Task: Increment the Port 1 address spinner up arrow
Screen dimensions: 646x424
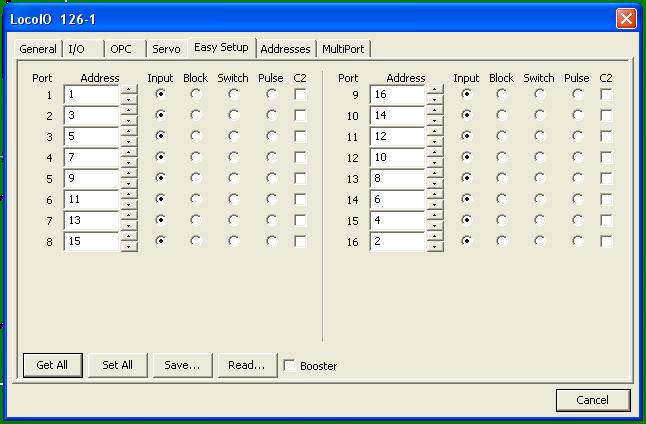Action: pos(129,89)
